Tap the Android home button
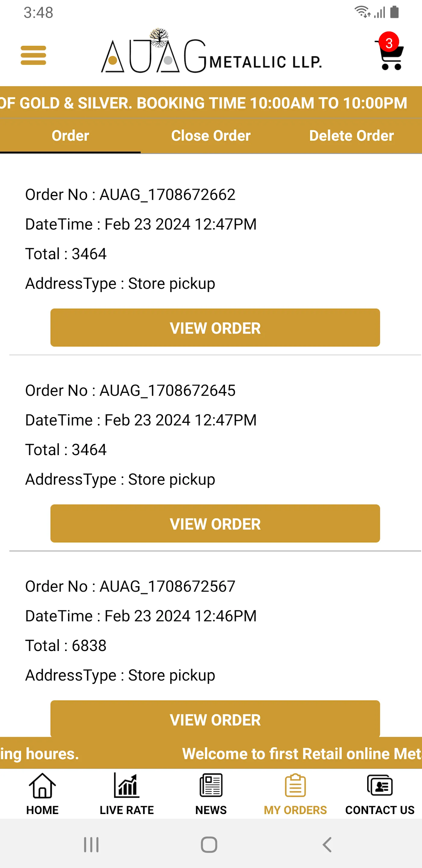 [209, 845]
